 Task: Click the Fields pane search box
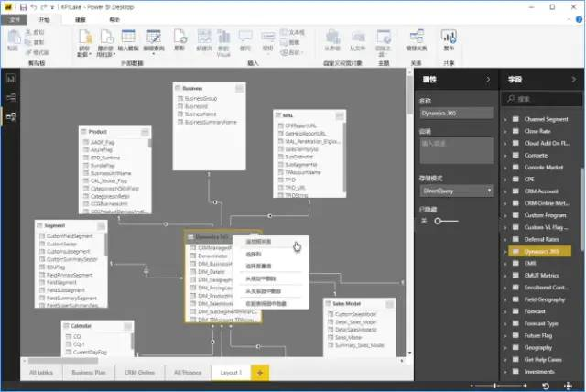pyautogui.click(x=541, y=99)
